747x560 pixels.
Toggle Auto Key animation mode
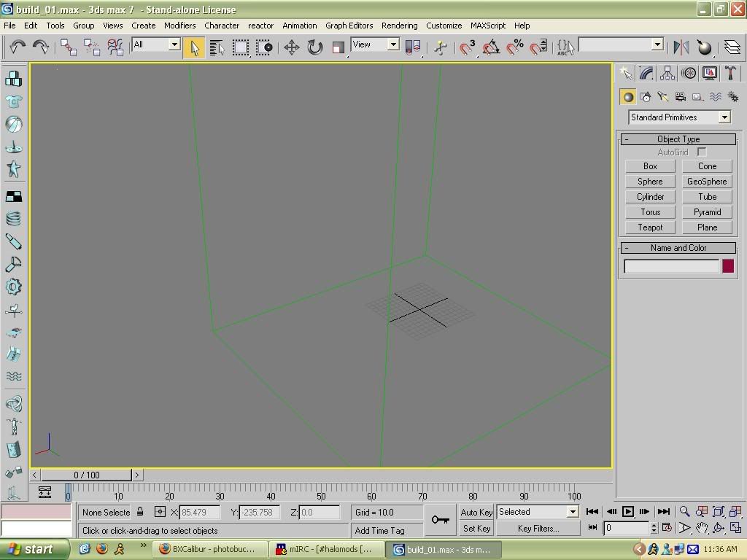pos(476,513)
